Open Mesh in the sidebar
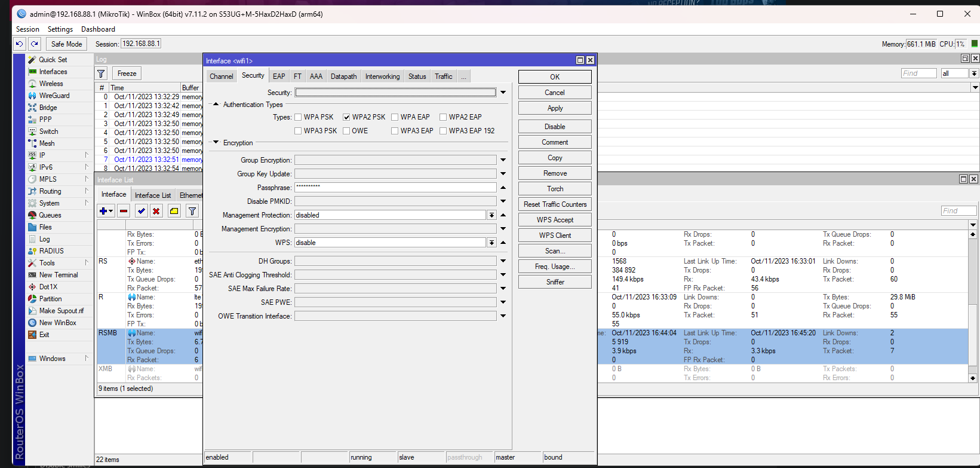The height and width of the screenshot is (468, 980). tap(47, 143)
